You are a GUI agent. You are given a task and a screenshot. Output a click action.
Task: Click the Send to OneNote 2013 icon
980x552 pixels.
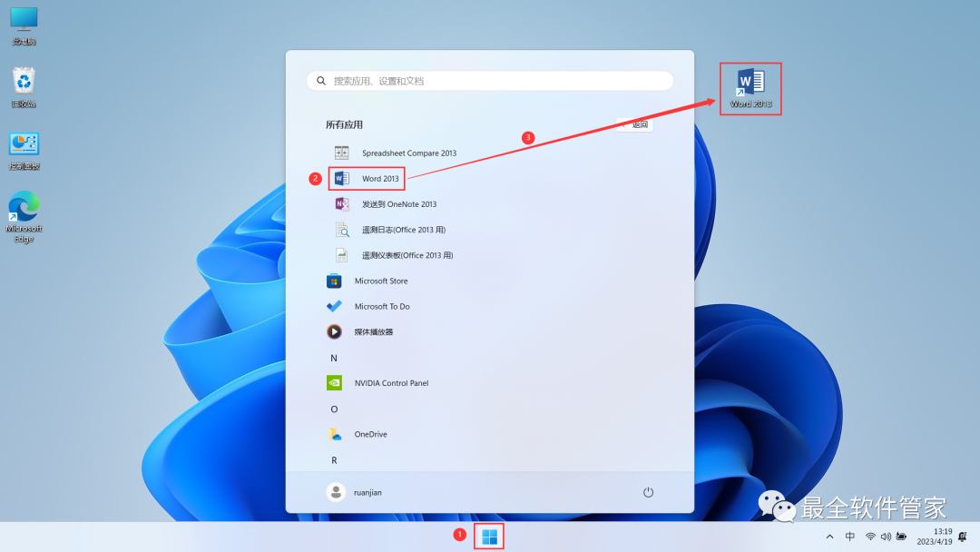click(x=341, y=203)
